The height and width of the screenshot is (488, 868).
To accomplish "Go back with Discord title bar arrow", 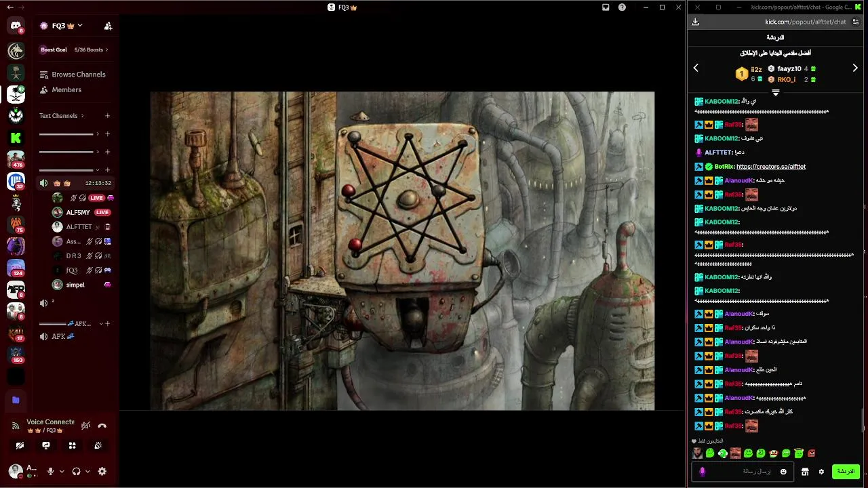I will (9, 7).
